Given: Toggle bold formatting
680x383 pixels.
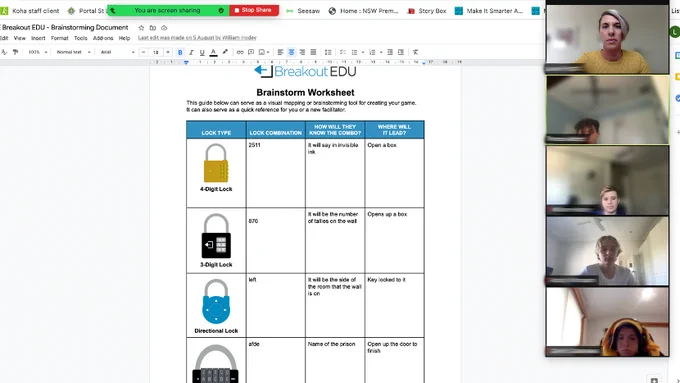Looking at the screenshot, I should click(180, 52).
